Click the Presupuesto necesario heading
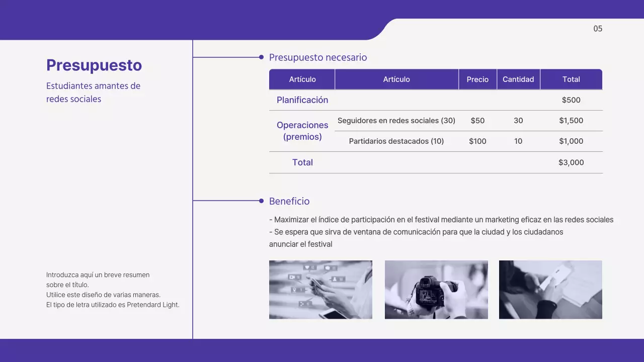The height and width of the screenshot is (362, 644). pyautogui.click(x=318, y=57)
